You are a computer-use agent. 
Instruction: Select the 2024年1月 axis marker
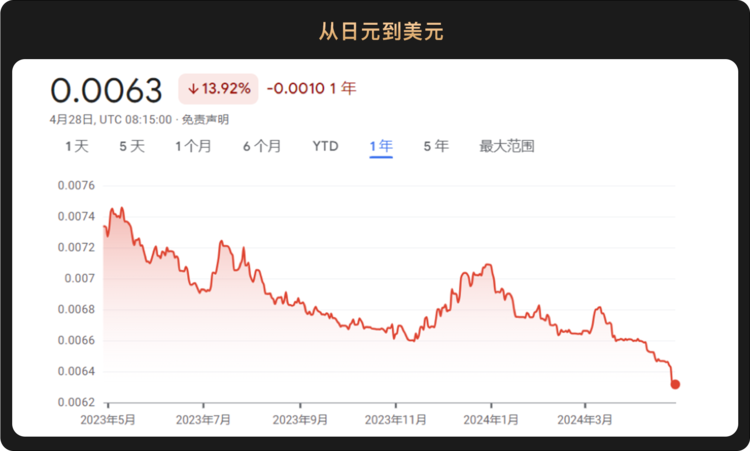[491, 420]
